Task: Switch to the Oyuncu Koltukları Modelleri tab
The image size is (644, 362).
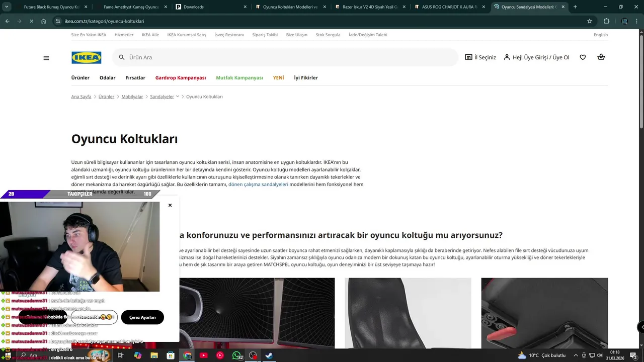Action: [291, 7]
